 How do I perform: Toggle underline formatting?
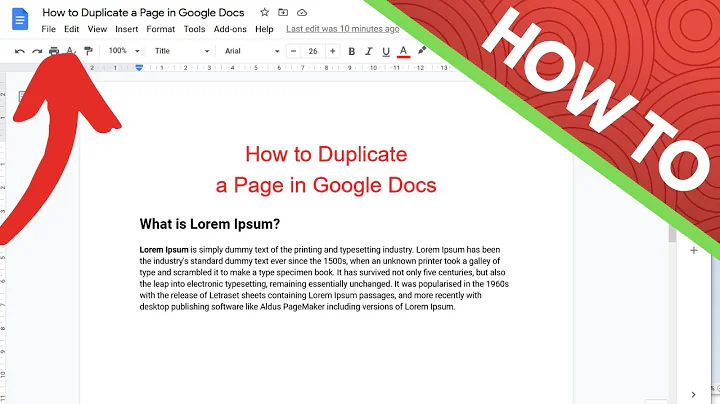pos(386,51)
